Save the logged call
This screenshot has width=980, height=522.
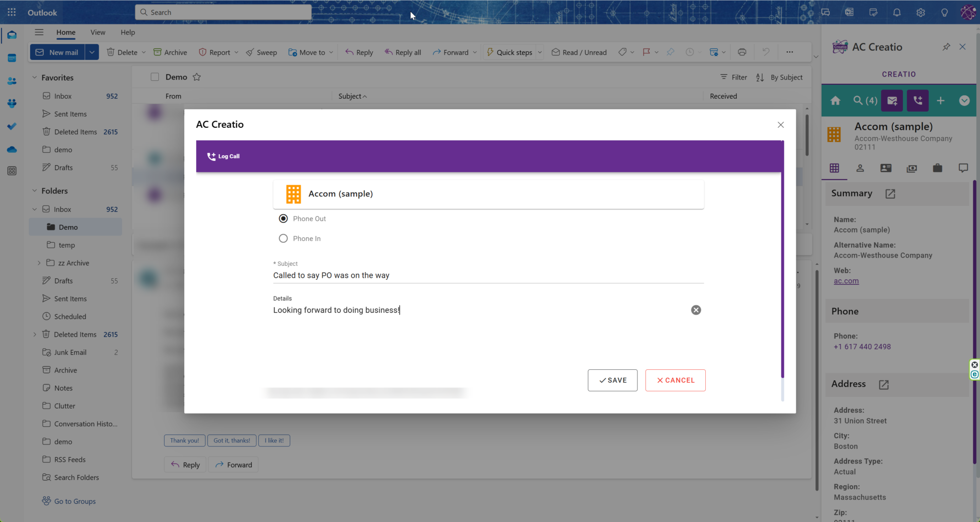(612, 380)
